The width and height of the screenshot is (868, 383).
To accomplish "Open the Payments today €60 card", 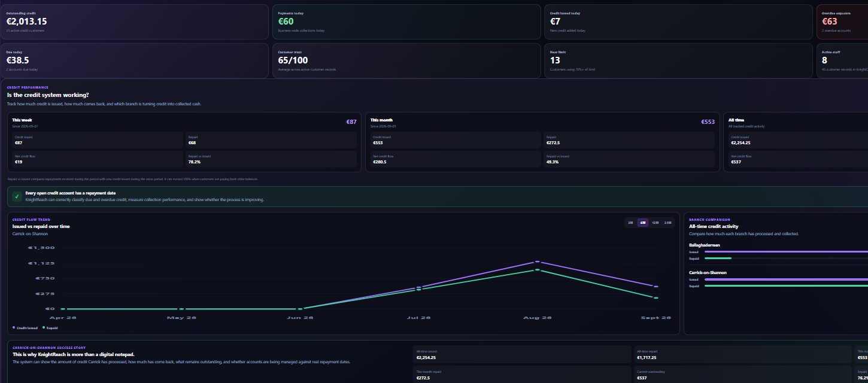I will click(x=406, y=22).
